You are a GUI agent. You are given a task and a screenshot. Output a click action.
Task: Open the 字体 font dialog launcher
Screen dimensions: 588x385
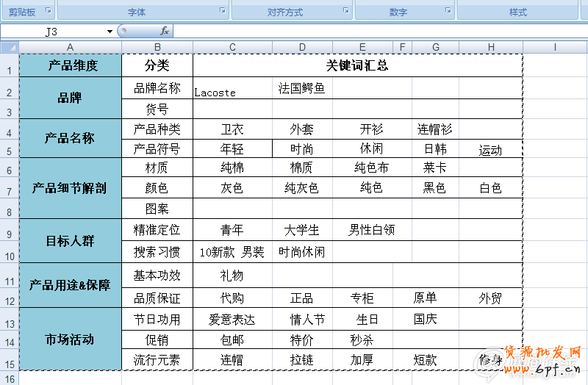click(222, 10)
